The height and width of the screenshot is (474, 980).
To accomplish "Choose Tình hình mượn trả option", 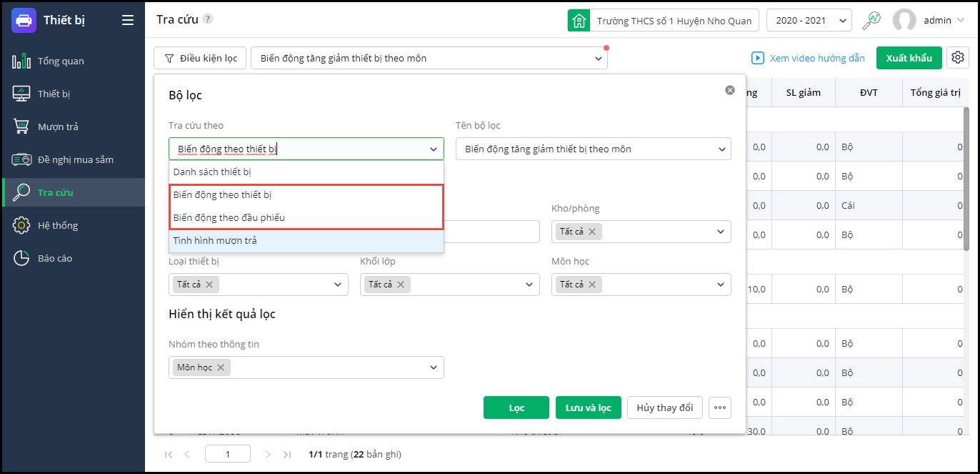I will (215, 241).
